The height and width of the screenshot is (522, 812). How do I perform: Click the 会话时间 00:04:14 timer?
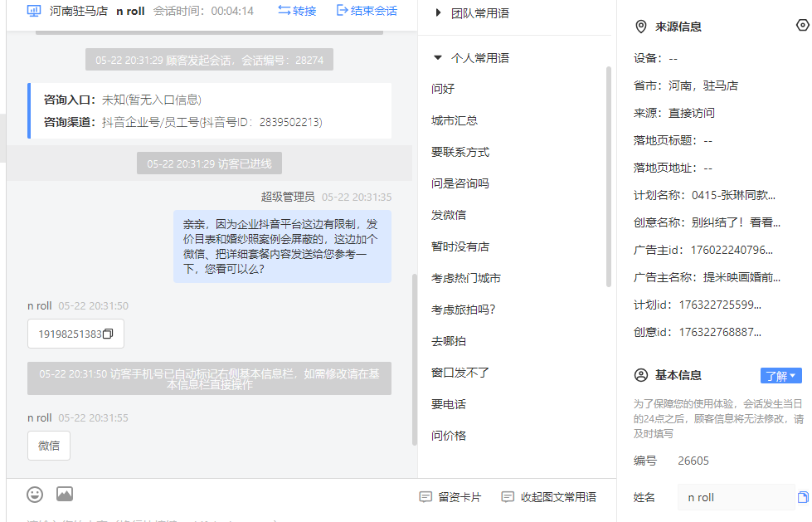click(203, 11)
